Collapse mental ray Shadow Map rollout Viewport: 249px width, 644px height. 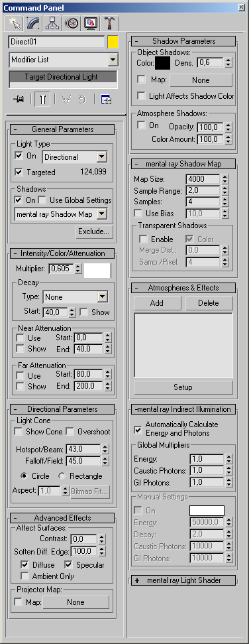point(183,164)
